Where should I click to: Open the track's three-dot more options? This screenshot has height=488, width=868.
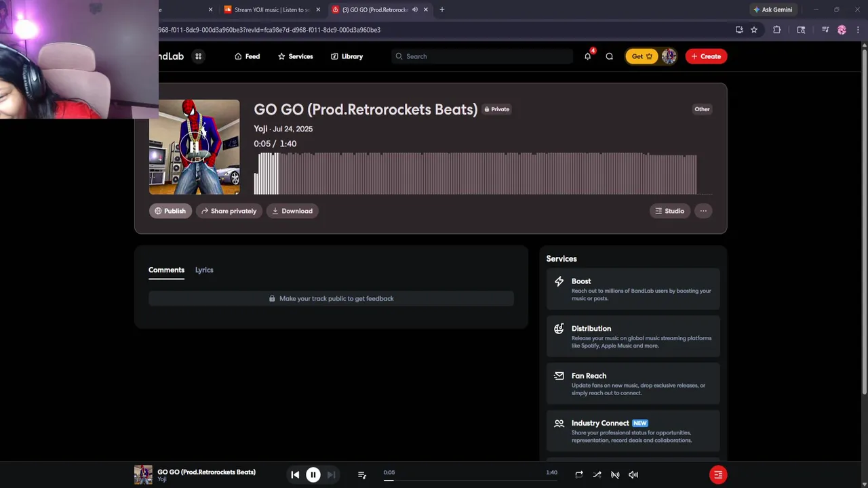(x=703, y=211)
